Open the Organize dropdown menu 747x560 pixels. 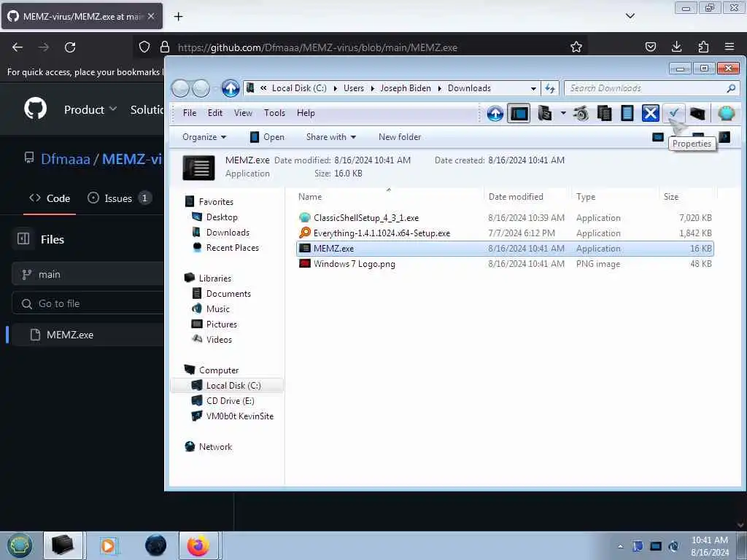coord(204,137)
